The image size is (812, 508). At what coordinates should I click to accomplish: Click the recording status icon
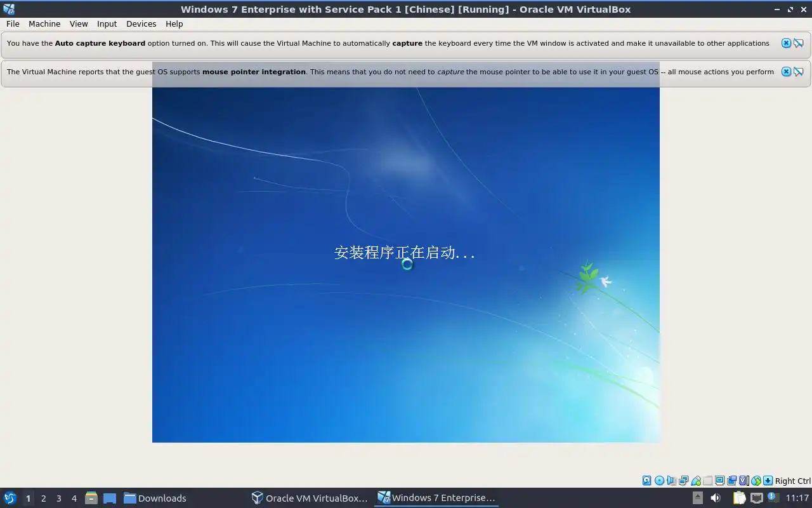731,481
